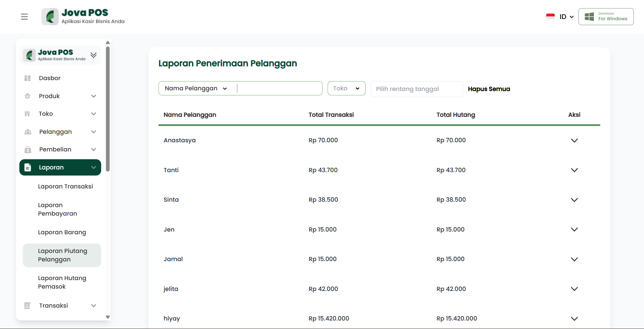Click the Jova POS leaf logo in header
This screenshot has height=329, width=644.
[50, 17]
